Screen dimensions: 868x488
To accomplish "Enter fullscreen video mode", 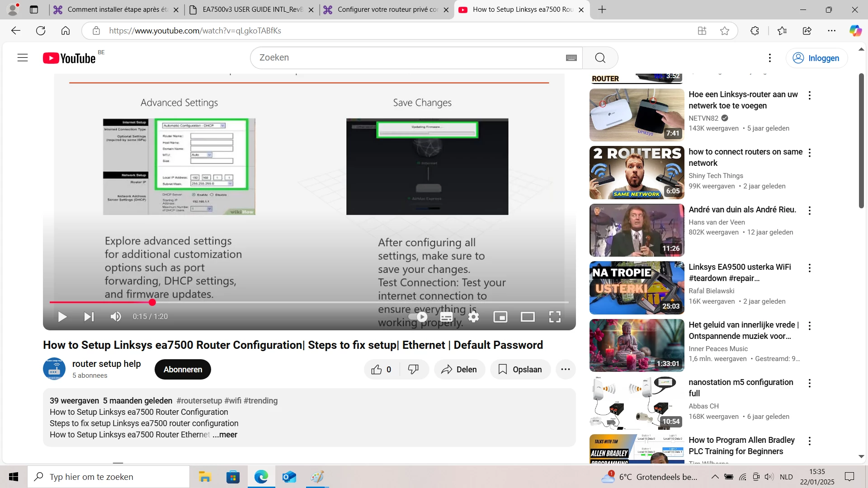I will coord(555,317).
